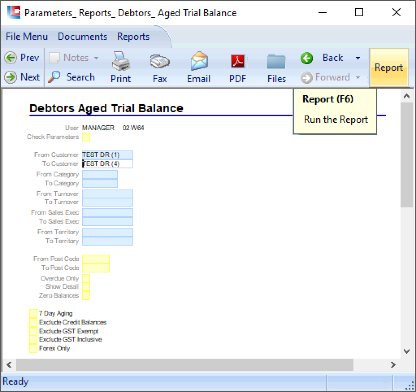Viewport: 416px width, 392px height.
Task: Click the To Post Code field
Action: [96, 268]
